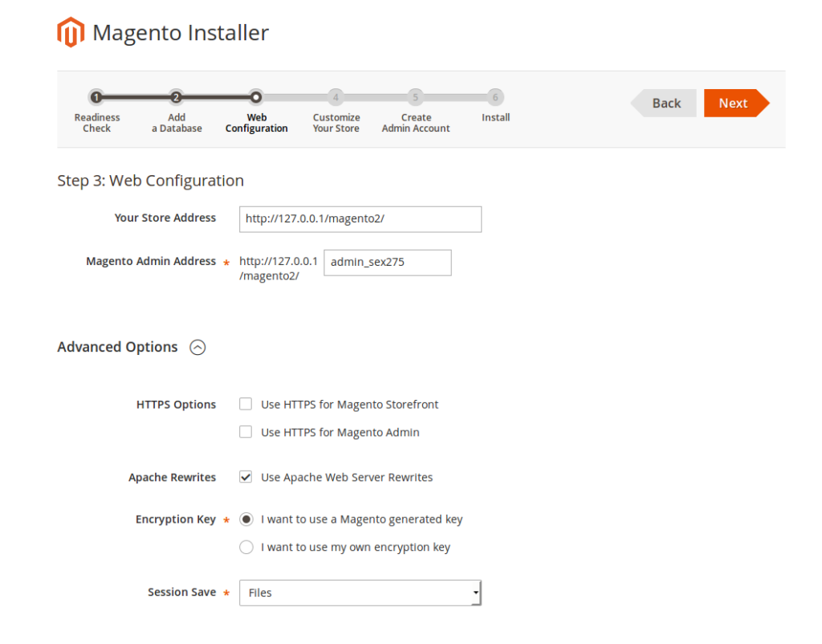The height and width of the screenshot is (644, 822).
Task: Click the Web Configuration step label
Action: [x=256, y=123]
